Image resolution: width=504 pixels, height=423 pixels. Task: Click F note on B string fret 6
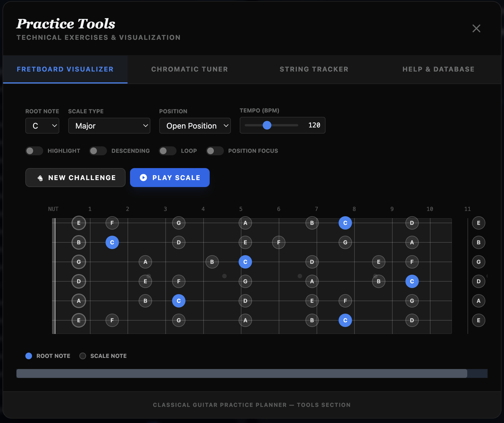click(x=279, y=242)
